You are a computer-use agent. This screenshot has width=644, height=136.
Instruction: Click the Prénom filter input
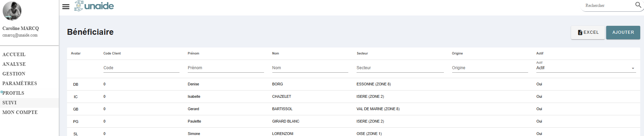click(226, 68)
